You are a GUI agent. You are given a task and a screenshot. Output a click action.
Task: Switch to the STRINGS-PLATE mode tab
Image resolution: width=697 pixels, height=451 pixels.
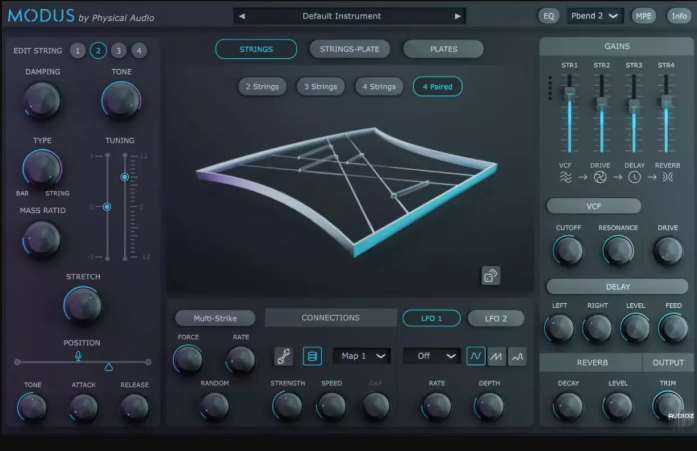(x=350, y=49)
